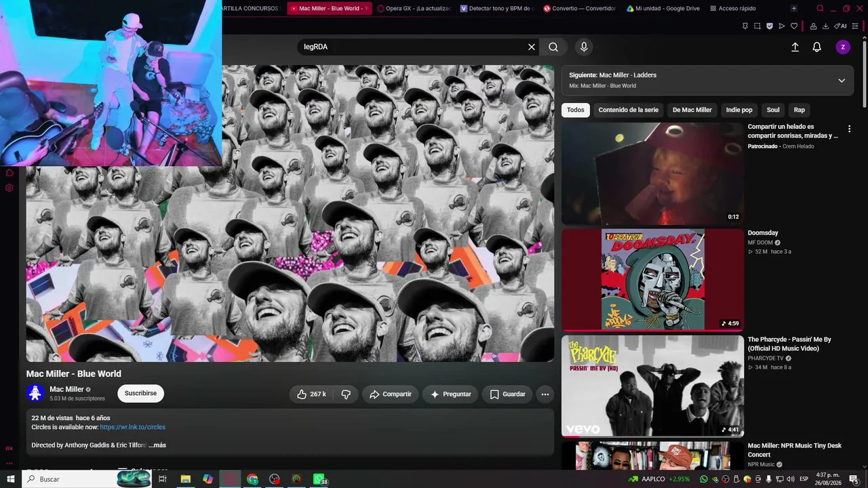This screenshot has height=488, width=868.
Task: Open Opera easy setup sliders icon
Action: pos(856,26)
